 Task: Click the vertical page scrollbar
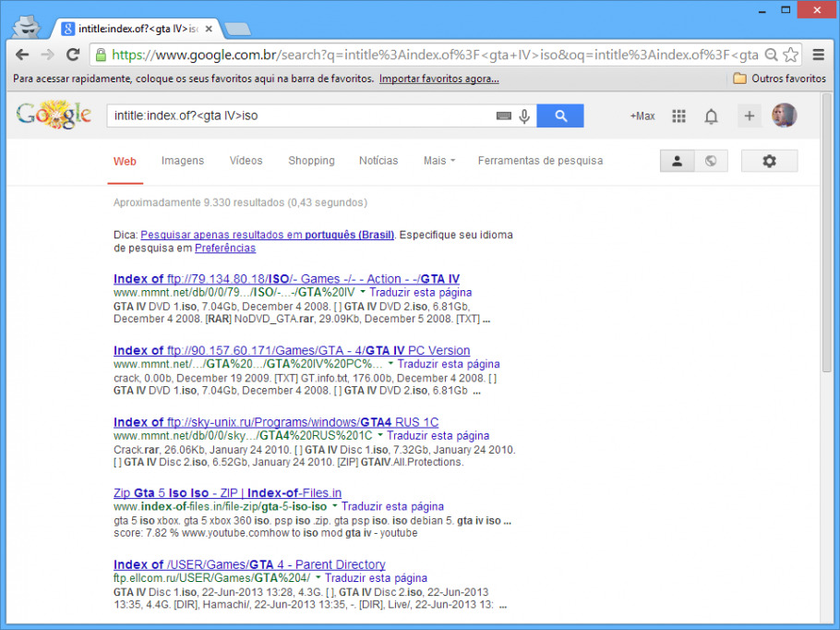click(x=826, y=233)
